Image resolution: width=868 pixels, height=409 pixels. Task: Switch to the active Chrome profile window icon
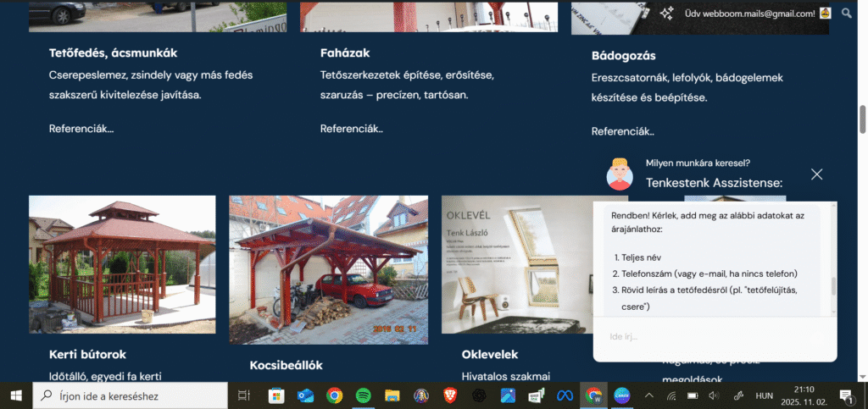point(593,395)
